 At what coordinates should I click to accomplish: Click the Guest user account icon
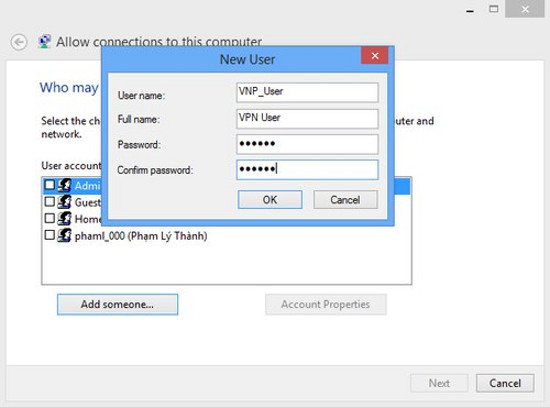click(x=64, y=202)
